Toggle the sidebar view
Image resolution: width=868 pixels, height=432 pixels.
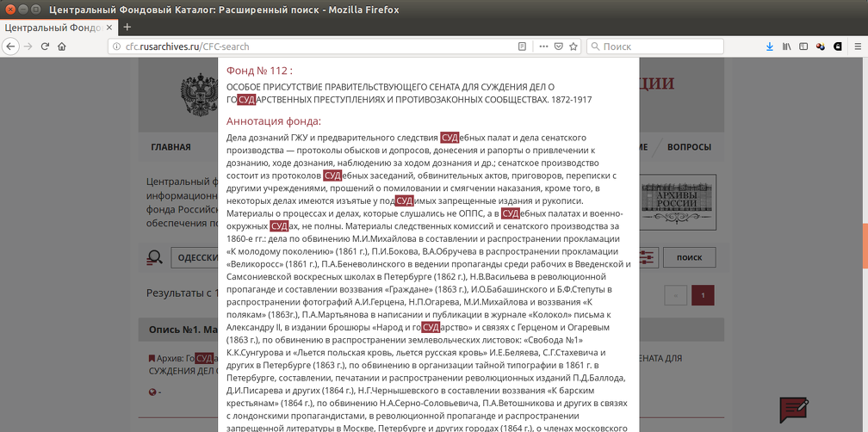(x=803, y=46)
